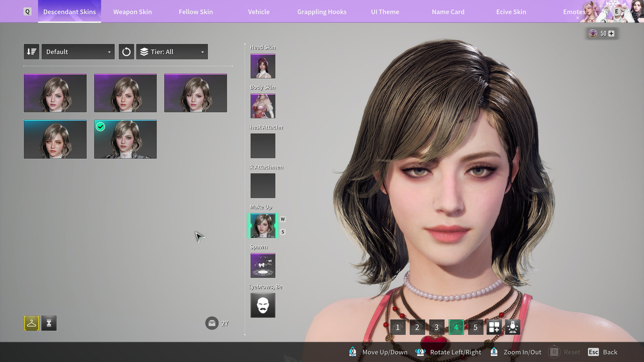Select the wardrobe hanger icon
Screen dimensions: 644x362
click(x=31, y=323)
